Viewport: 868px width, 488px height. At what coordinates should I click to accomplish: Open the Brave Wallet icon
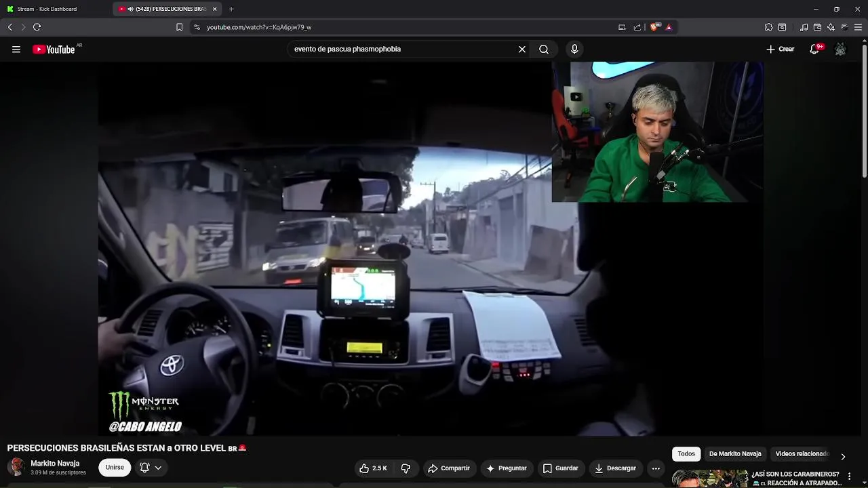click(x=818, y=27)
